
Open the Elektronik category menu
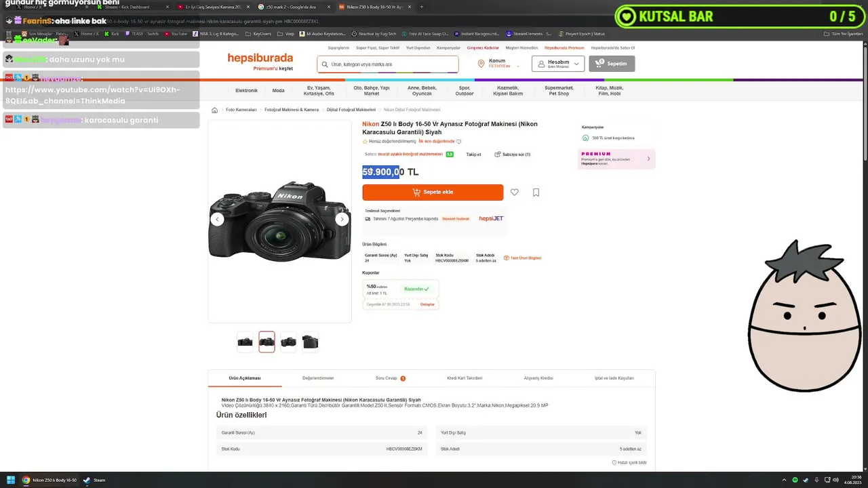click(x=246, y=90)
